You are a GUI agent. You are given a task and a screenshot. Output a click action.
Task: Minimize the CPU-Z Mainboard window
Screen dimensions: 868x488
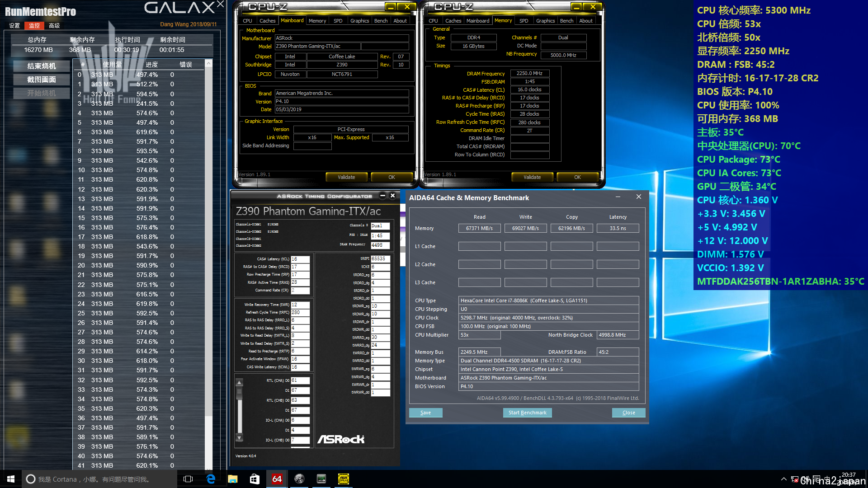pyautogui.click(x=391, y=6)
